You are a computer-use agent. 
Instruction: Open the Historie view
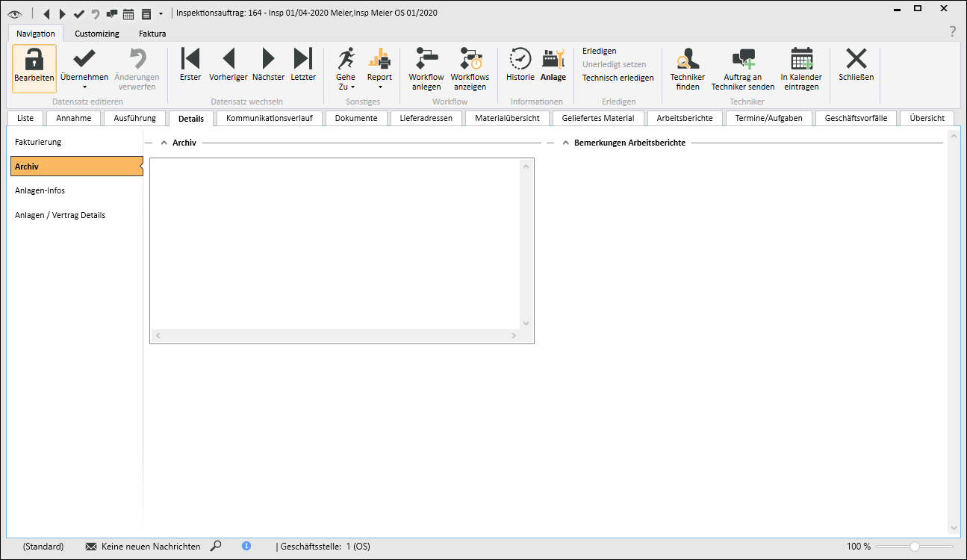(520, 64)
